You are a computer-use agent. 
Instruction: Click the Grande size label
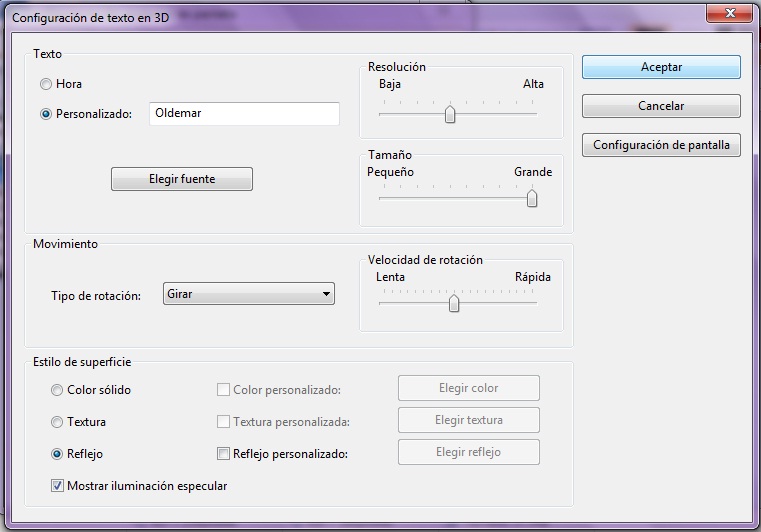[533, 172]
